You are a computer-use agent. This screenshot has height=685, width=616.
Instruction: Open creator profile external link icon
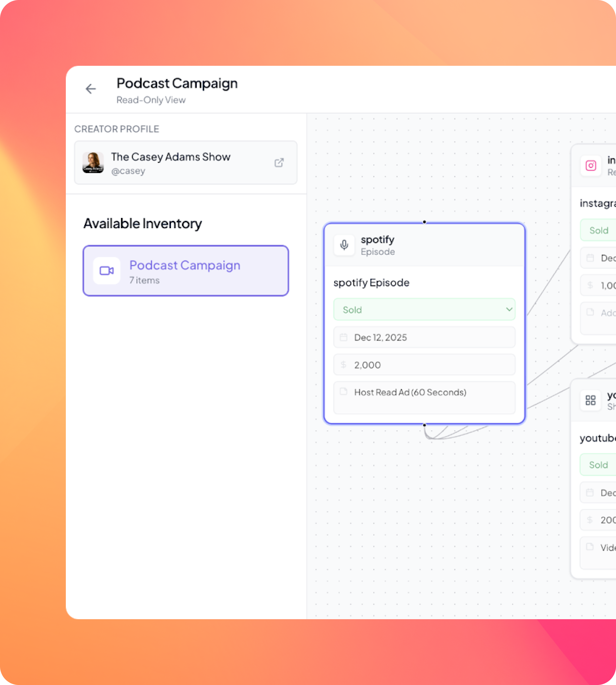pyautogui.click(x=279, y=163)
